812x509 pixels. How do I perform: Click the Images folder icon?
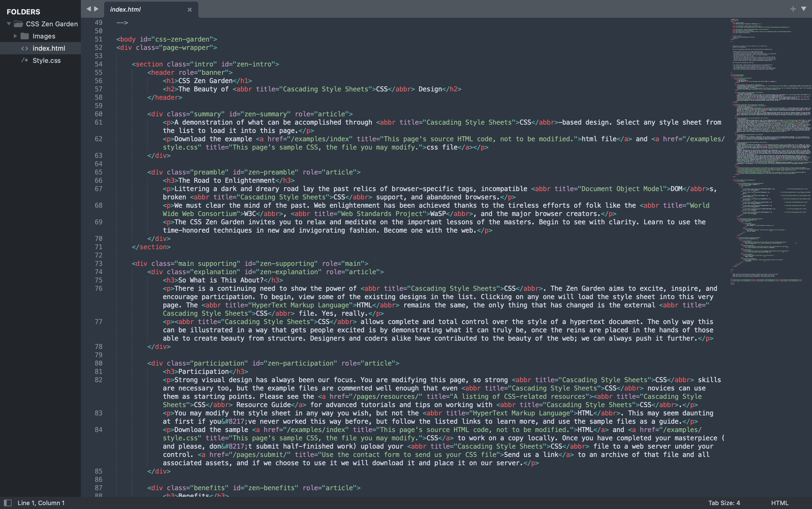tap(25, 36)
